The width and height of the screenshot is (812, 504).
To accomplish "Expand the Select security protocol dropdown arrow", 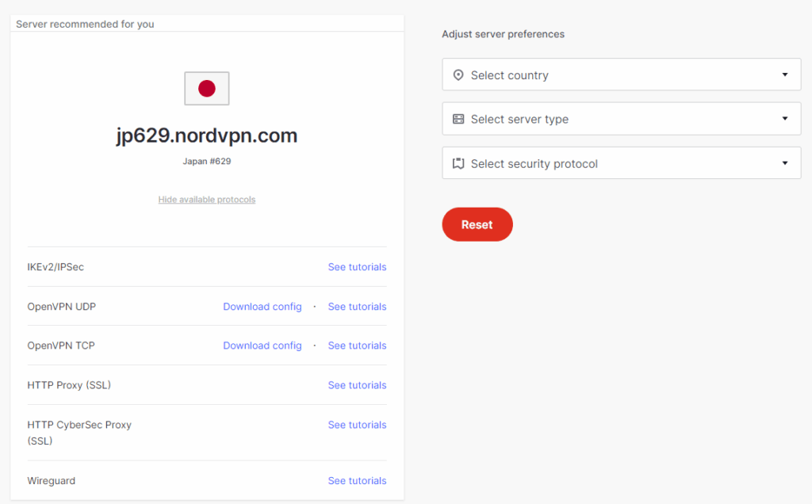I will (785, 163).
